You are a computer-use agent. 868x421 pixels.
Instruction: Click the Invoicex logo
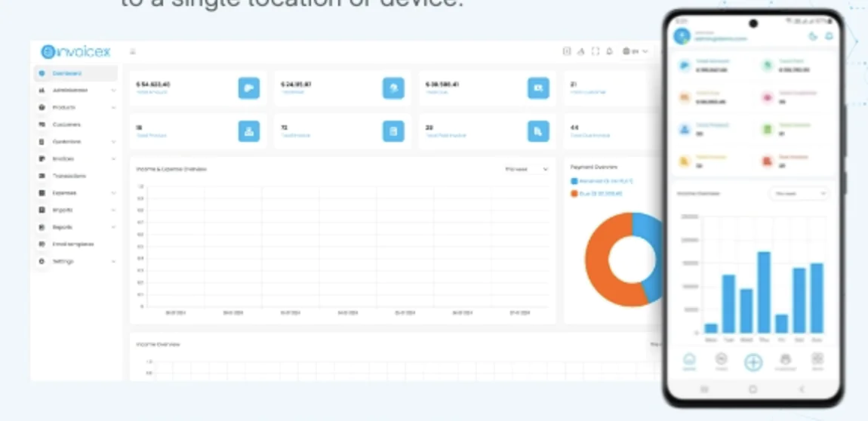click(75, 51)
